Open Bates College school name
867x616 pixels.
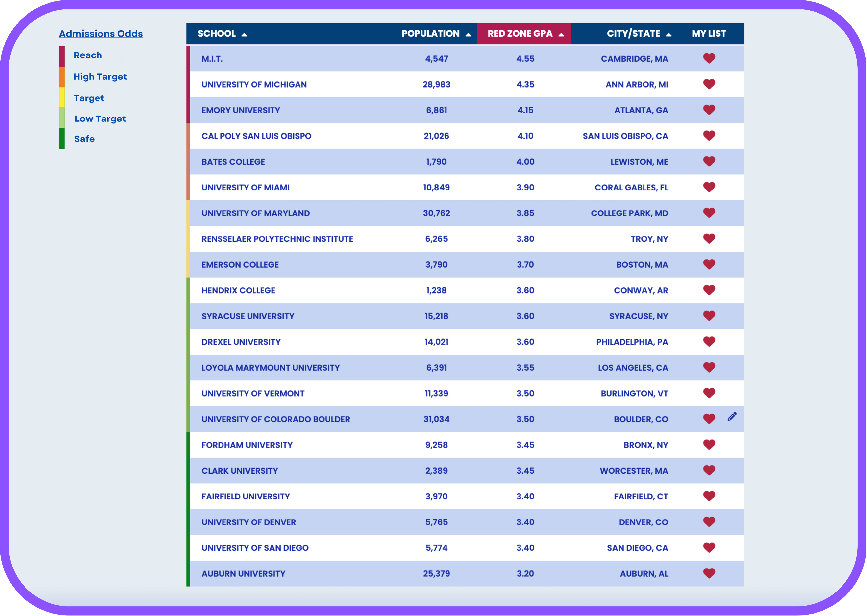233,162
